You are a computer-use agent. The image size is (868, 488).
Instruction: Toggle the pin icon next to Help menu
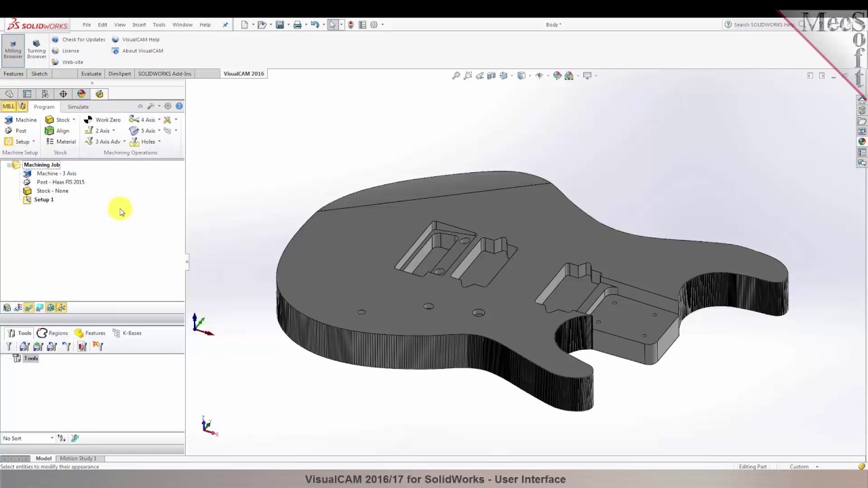(226, 24)
